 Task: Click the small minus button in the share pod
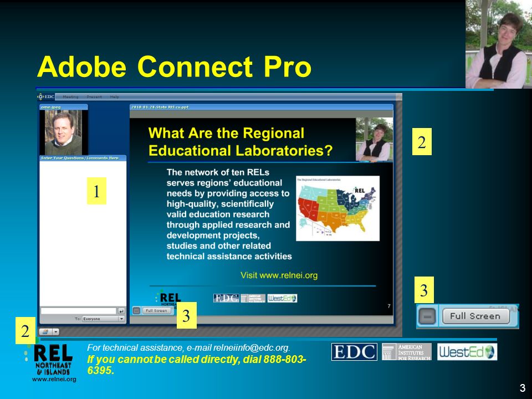click(x=136, y=310)
